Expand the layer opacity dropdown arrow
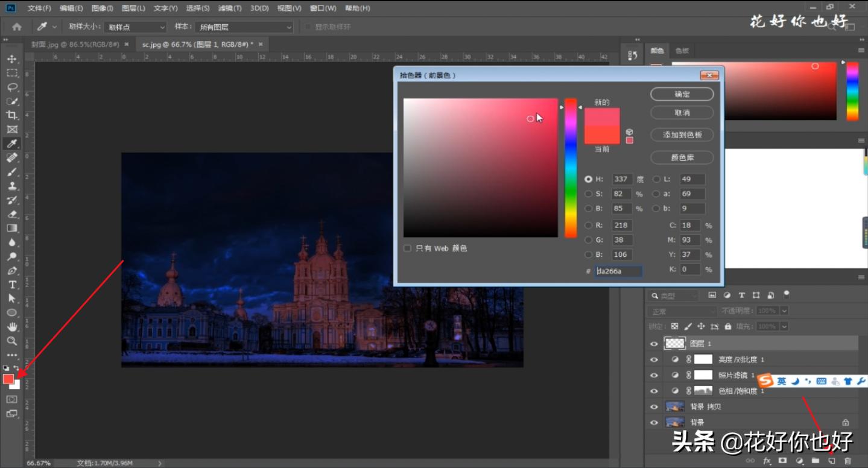 click(x=784, y=311)
